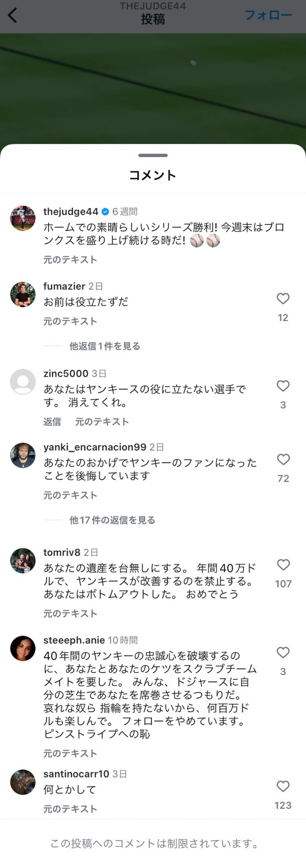This screenshot has height=868, width=306.
Task: Like zinc5000's comment with the heart
Action: click(283, 386)
